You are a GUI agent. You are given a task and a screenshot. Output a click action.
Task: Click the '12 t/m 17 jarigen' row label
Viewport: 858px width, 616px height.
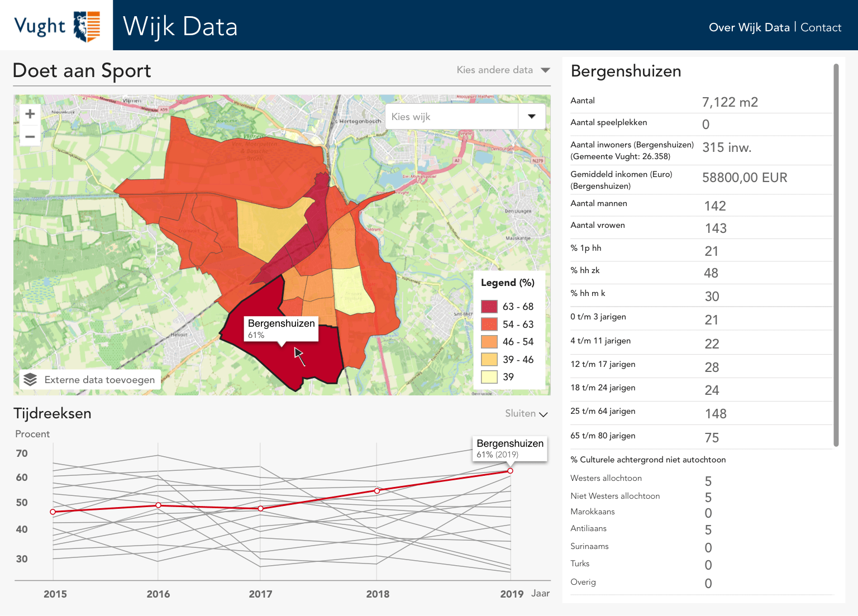tap(603, 364)
